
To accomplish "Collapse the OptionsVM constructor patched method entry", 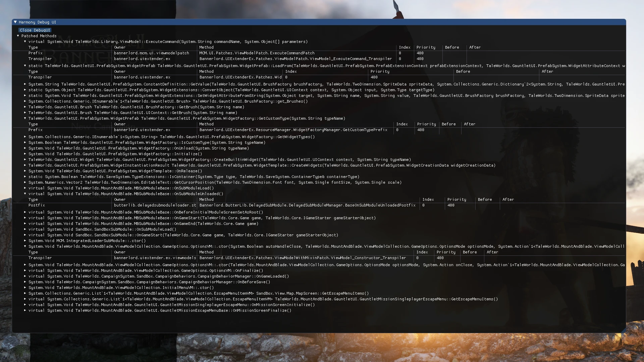I will point(25,246).
